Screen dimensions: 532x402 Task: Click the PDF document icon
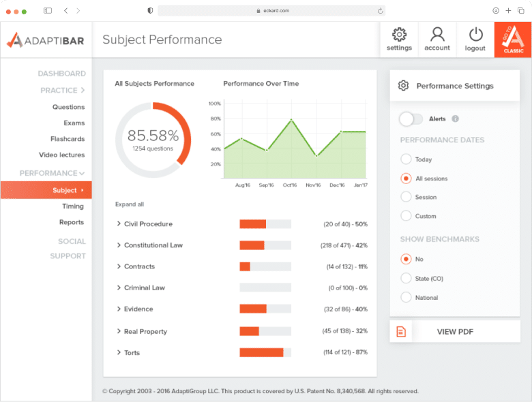pos(400,332)
